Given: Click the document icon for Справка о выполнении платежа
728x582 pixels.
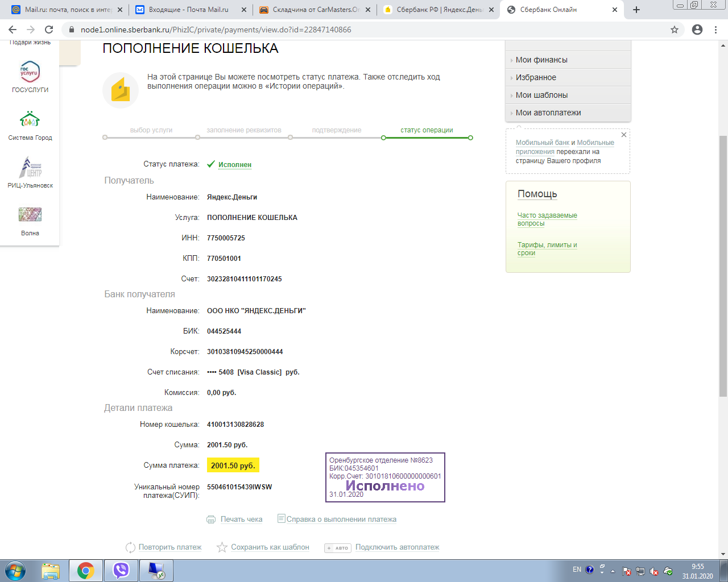Looking at the screenshot, I should point(281,518).
